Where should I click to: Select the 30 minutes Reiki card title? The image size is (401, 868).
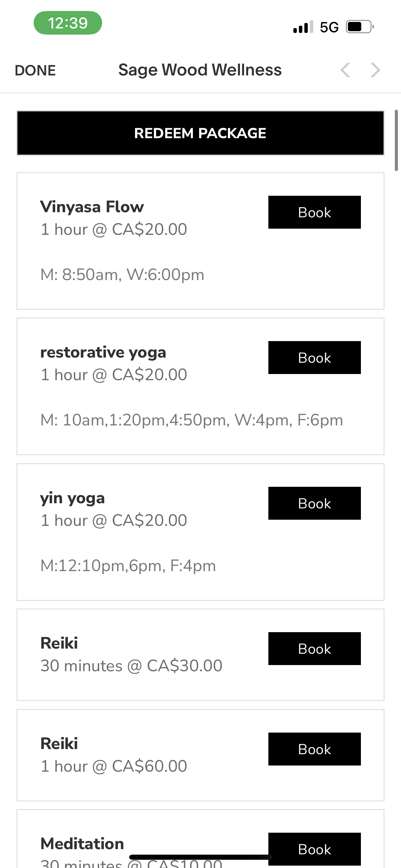[59, 643]
